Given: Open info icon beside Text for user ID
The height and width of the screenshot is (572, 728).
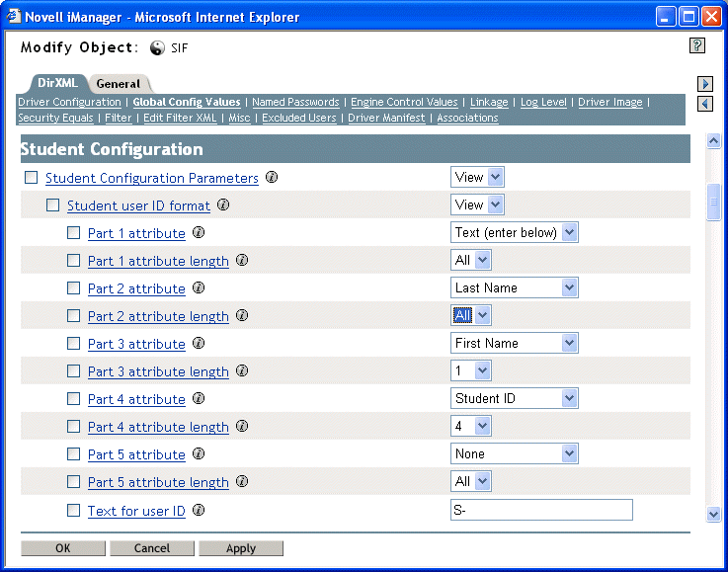Looking at the screenshot, I should [199, 510].
